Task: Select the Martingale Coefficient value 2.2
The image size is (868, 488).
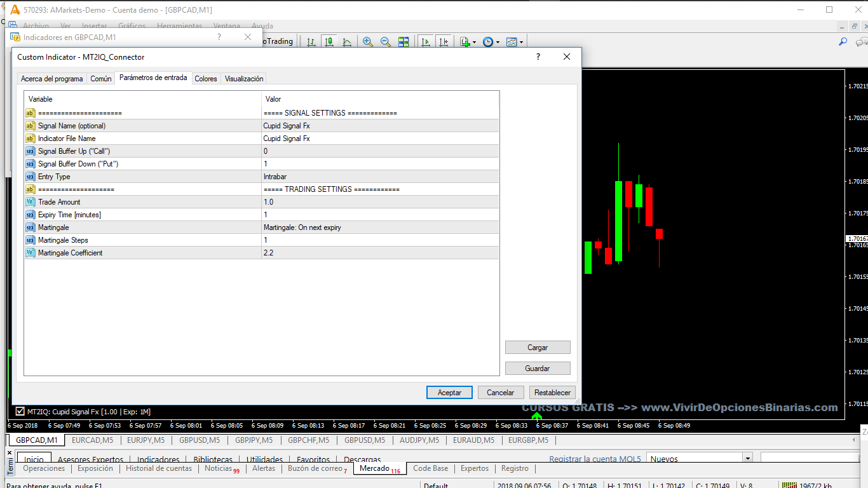Action: 380,253
